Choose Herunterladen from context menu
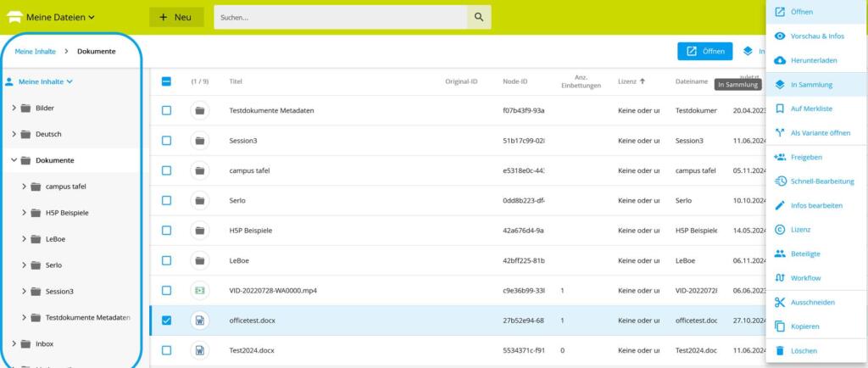868x368 pixels. pyautogui.click(x=816, y=60)
